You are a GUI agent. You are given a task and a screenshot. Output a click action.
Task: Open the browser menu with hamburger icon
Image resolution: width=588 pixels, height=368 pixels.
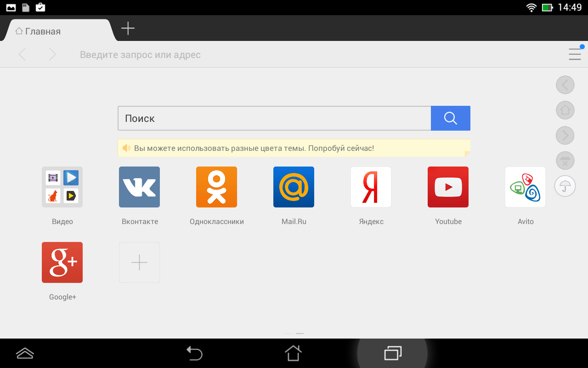pyautogui.click(x=575, y=54)
